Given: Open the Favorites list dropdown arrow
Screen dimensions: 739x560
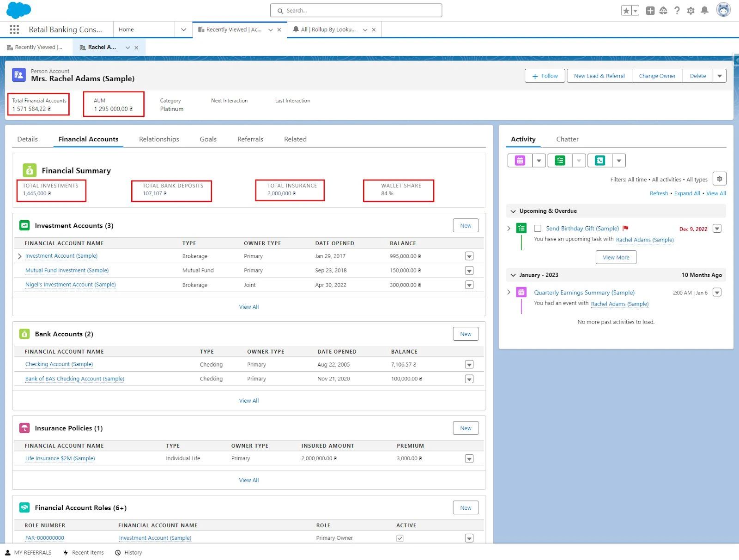Looking at the screenshot, I should click(636, 11).
